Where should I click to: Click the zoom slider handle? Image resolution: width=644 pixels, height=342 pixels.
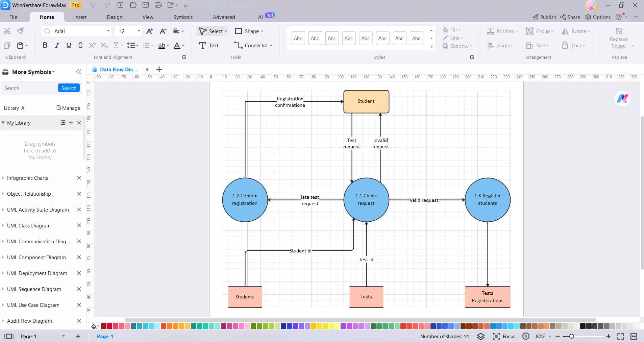click(x=571, y=336)
